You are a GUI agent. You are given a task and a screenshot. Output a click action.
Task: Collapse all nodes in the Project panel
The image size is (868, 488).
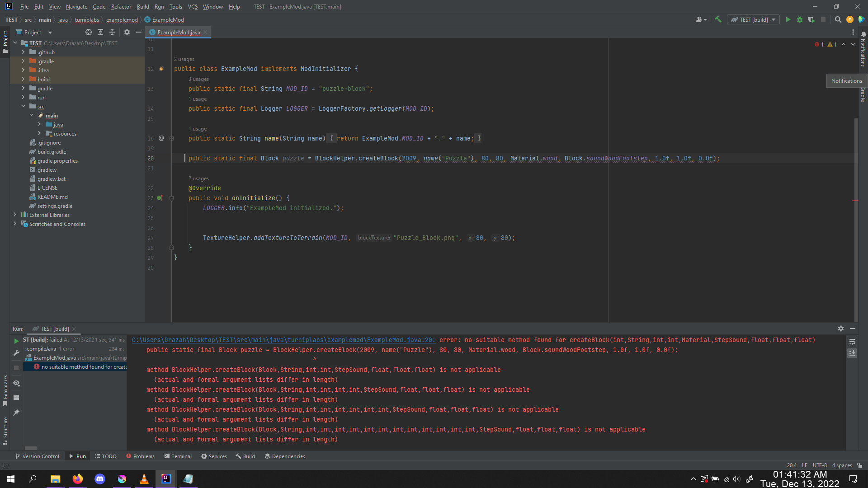click(x=112, y=32)
